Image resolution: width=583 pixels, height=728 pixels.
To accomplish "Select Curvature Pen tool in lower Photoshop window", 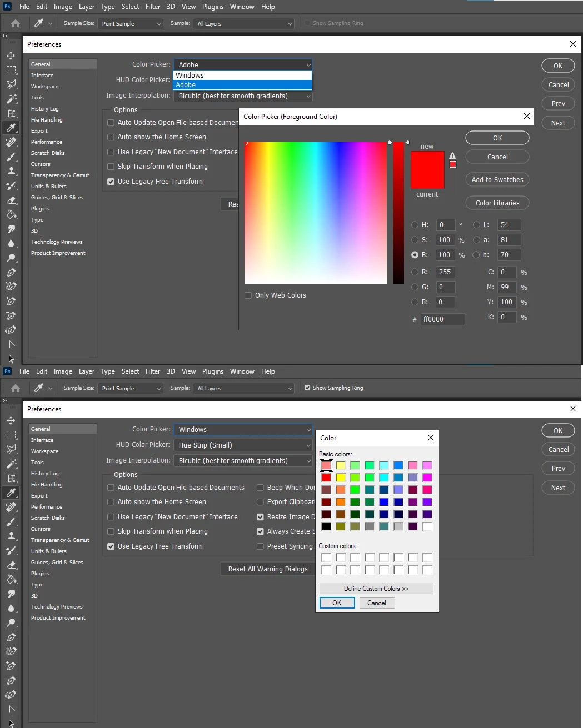I will 11,695.
